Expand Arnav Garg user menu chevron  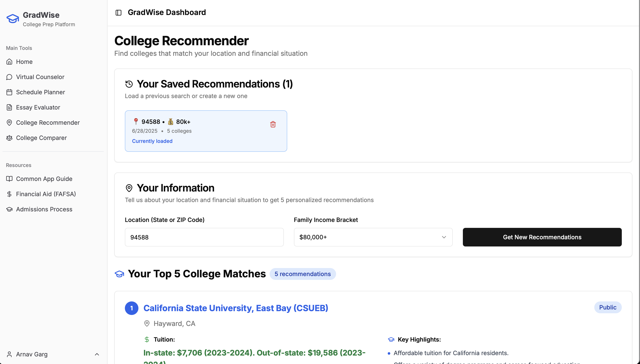97,354
